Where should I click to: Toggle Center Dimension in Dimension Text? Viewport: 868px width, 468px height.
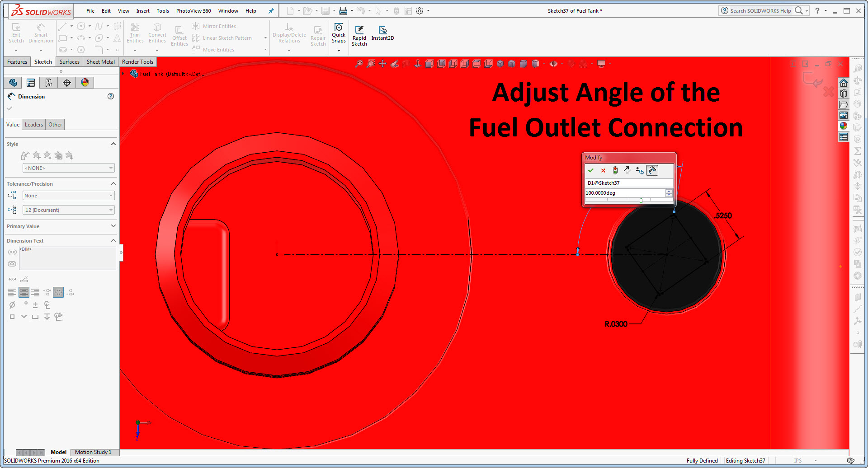click(12, 280)
